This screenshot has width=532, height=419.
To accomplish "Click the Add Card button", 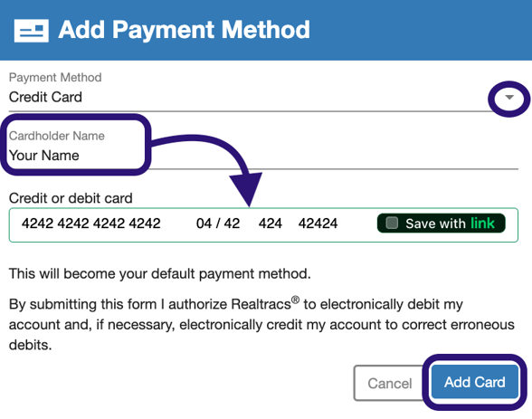I will coord(475,382).
